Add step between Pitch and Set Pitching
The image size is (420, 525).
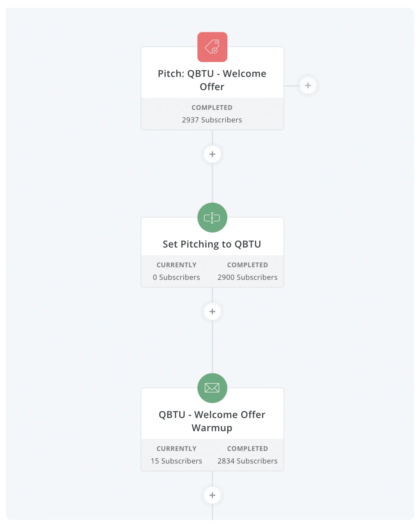[212, 154]
